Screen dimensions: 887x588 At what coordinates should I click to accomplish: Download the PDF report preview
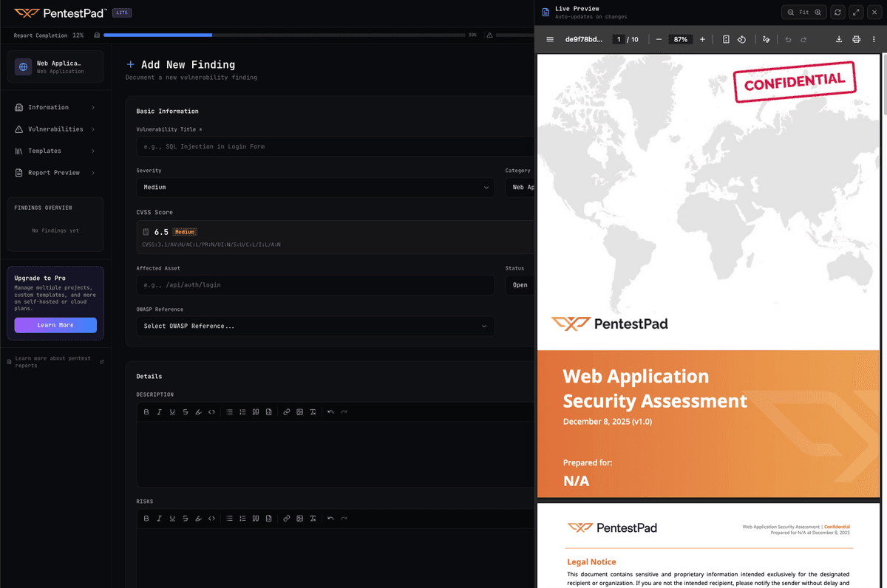(x=839, y=39)
